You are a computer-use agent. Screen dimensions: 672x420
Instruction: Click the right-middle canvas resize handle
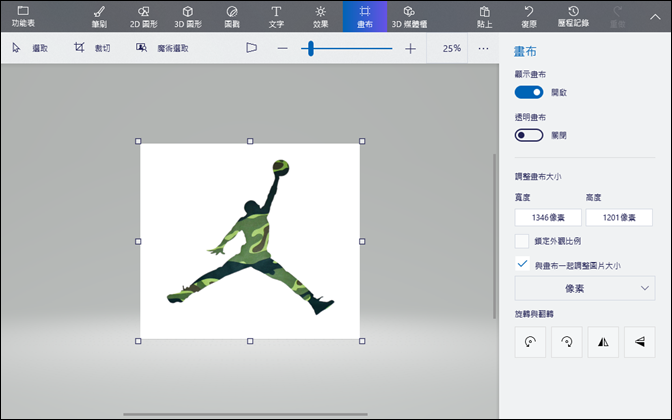click(x=362, y=241)
